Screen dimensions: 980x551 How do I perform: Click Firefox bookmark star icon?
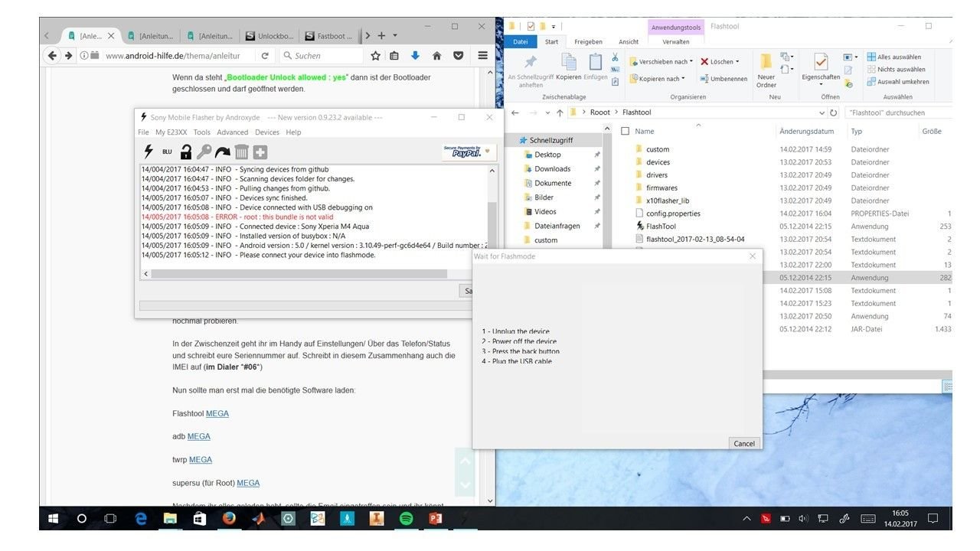[376, 56]
